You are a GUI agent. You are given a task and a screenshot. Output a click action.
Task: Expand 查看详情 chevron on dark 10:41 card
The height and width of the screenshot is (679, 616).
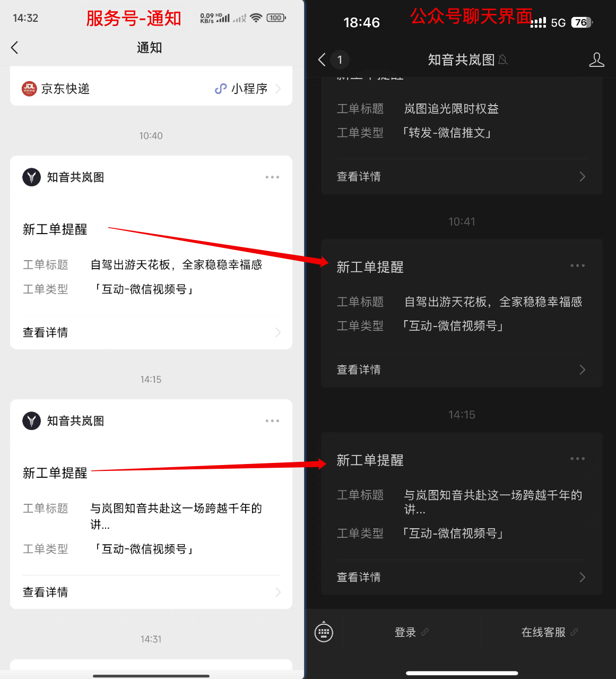582,369
